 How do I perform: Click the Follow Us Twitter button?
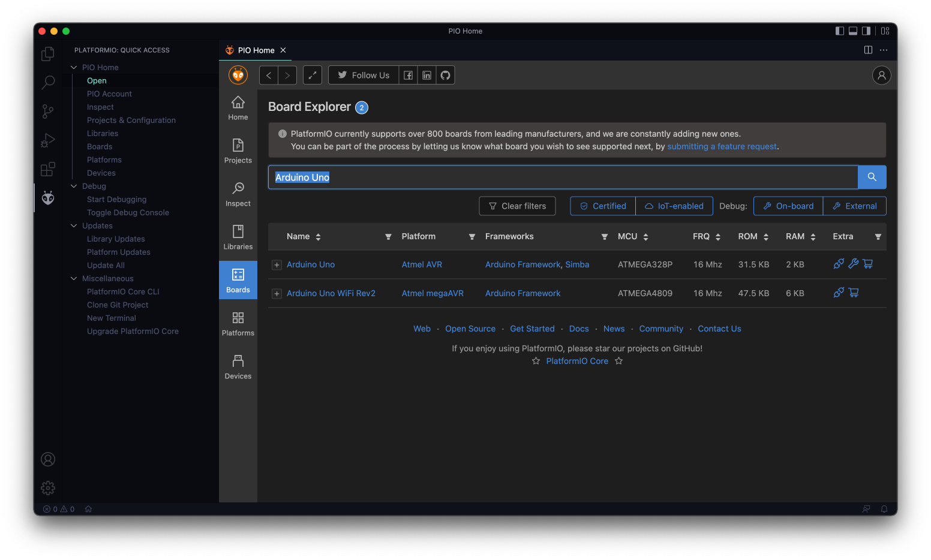click(364, 75)
